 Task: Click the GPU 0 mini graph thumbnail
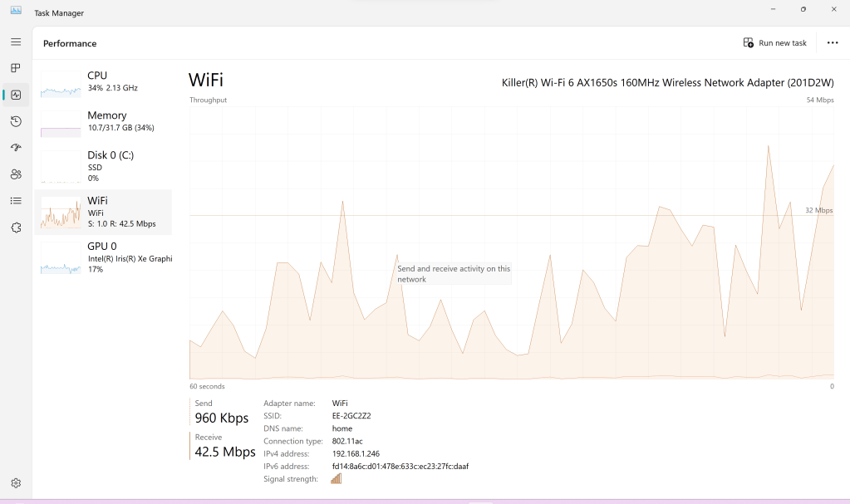tap(61, 258)
